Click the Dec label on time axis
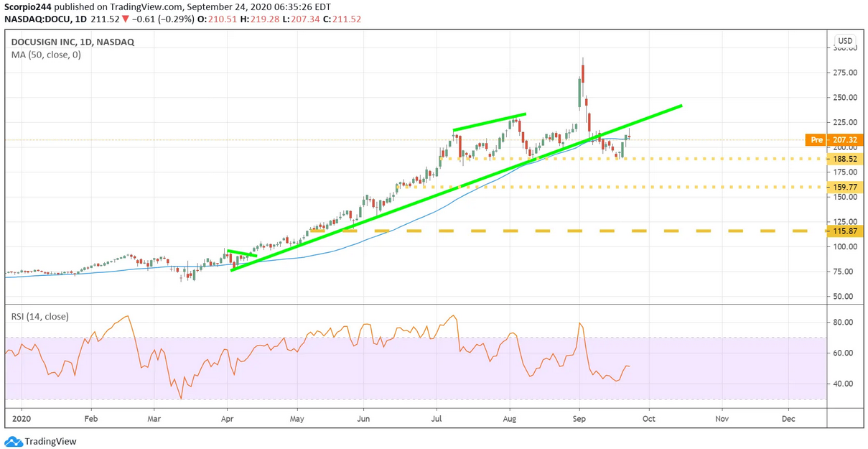Image resolution: width=868 pixels, height=449 pixels. 788,417
